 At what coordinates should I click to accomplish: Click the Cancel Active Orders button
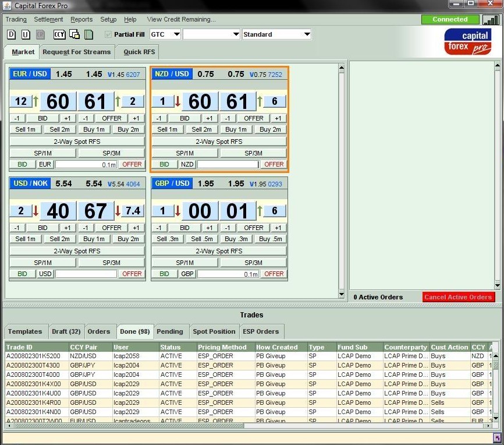tap(459, 297)
